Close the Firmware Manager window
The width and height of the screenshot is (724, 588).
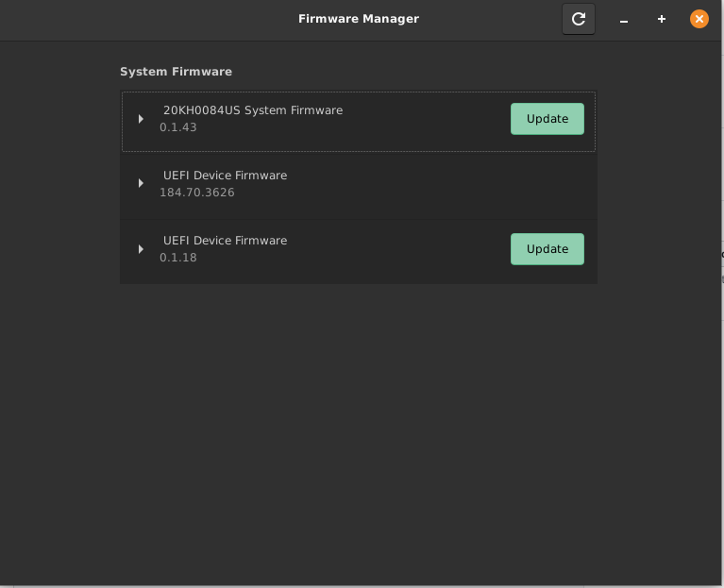coord(699,19)
